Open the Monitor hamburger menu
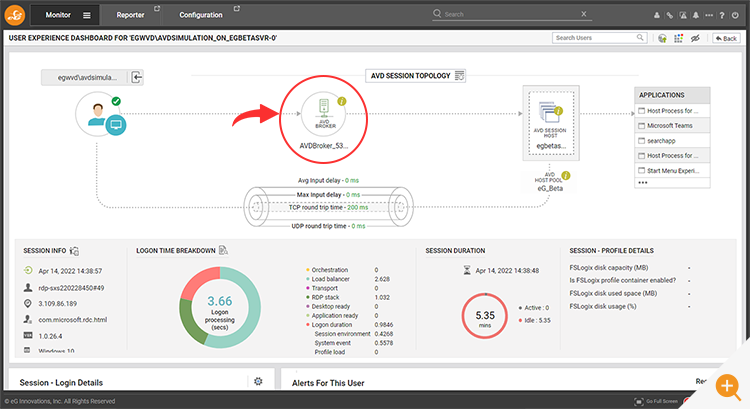Viewport: 750px width, 409px height. click(87, 15)
